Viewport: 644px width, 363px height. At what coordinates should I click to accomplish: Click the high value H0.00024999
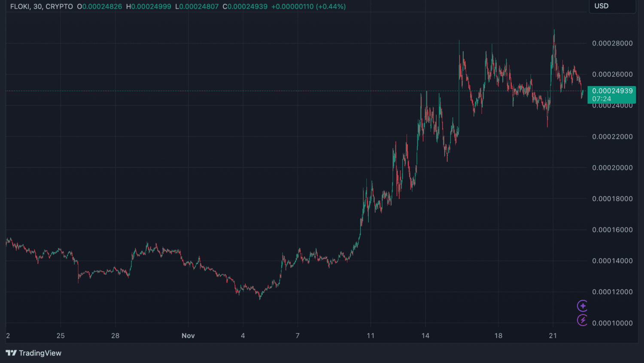(x=149, y=7)
